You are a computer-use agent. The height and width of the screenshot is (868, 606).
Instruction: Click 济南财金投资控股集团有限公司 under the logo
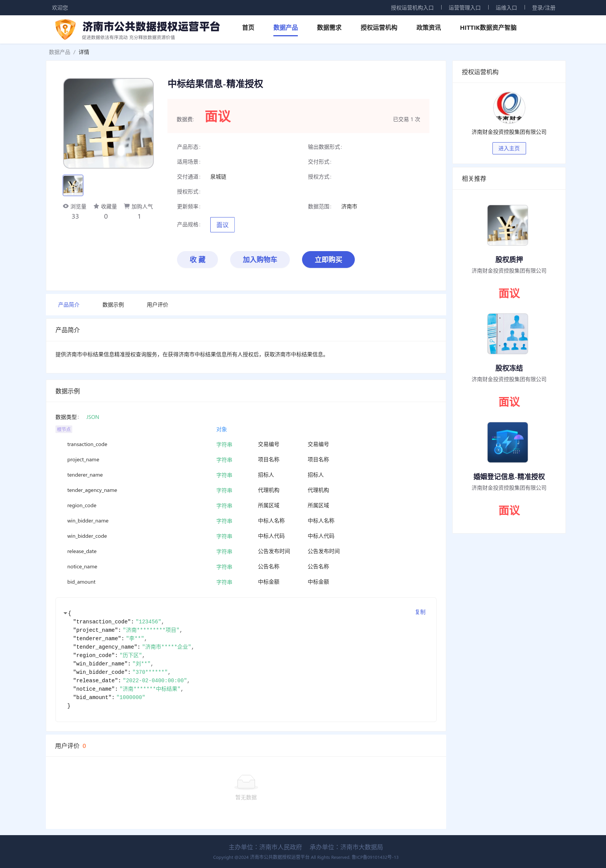click(x=509, y=132)
